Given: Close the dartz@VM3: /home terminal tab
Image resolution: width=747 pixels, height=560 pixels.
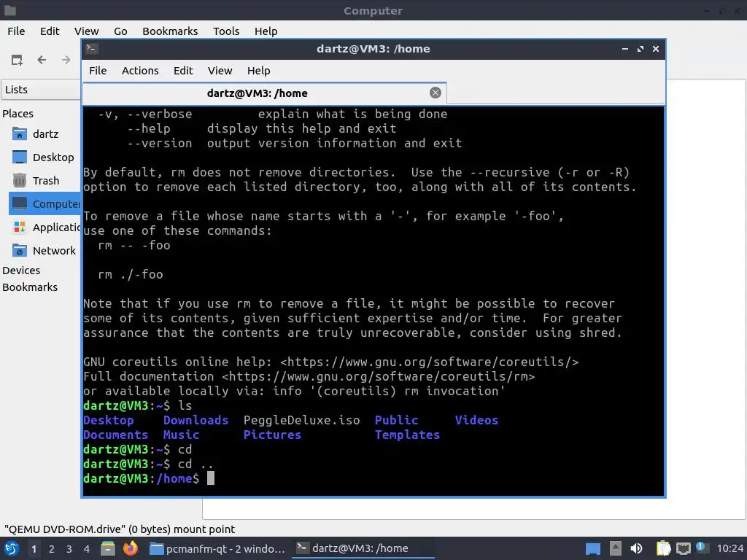Looking at the screenshot, I should [x=435, y=93].
